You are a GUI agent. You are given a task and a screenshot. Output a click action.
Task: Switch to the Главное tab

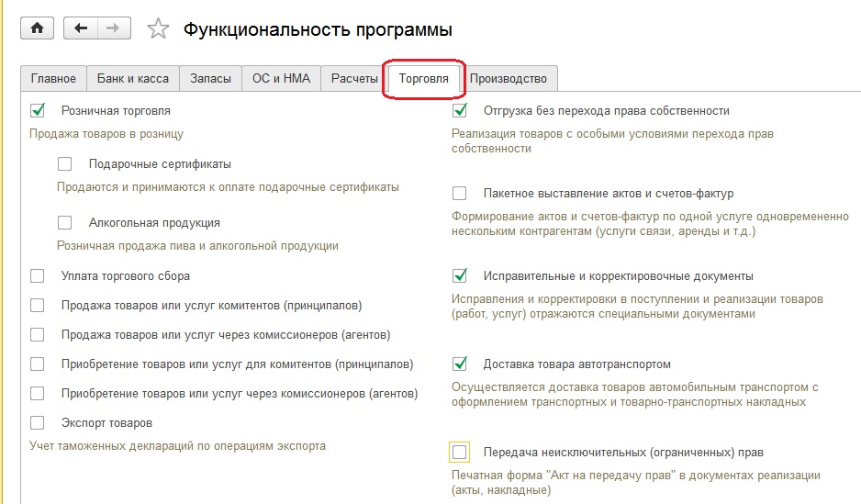[x=53, y=79]
